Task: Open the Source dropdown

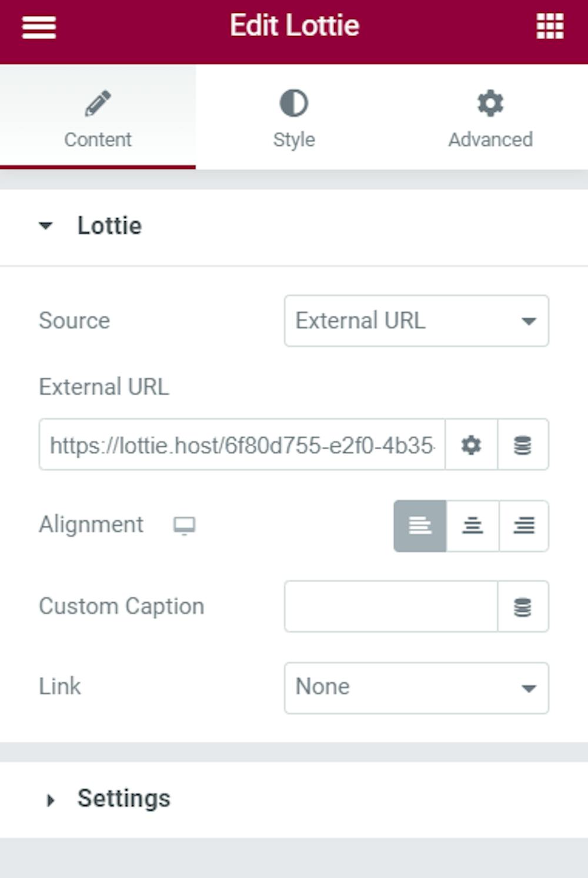Action: tap(416, 321)
